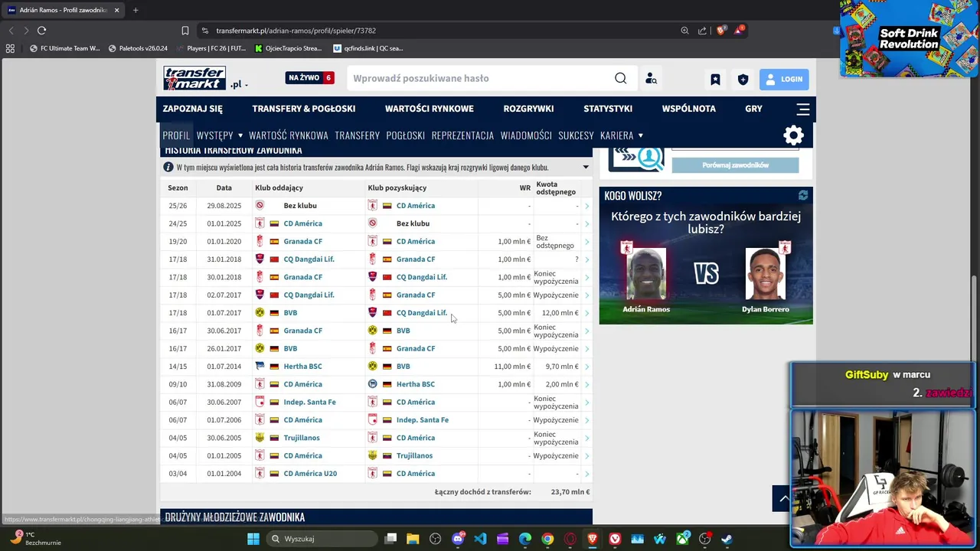
Task: Open FC Ultimate Team bookmark
Action: pyautogui.click(x=64, y=48)
